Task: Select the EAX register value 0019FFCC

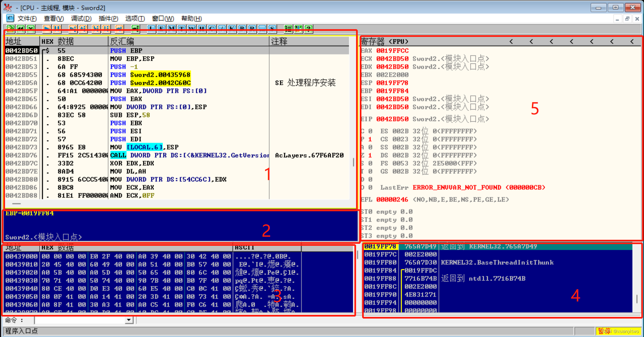Action: point(392,51)
